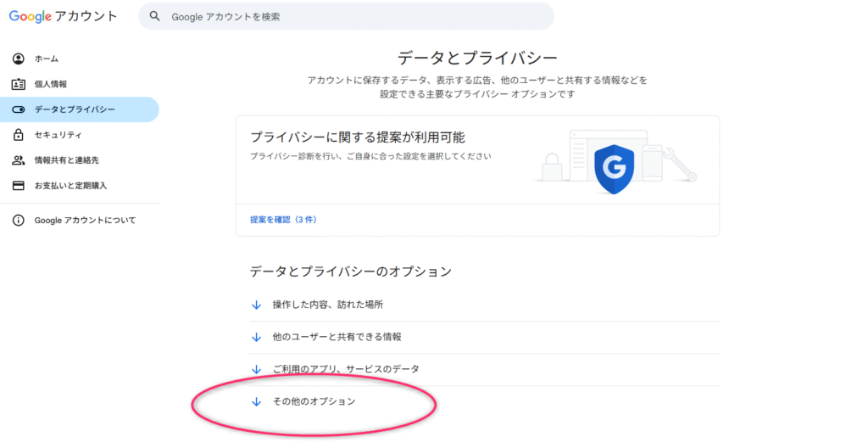Click the Google アカウントについて info icon

[x=19, y=220]
